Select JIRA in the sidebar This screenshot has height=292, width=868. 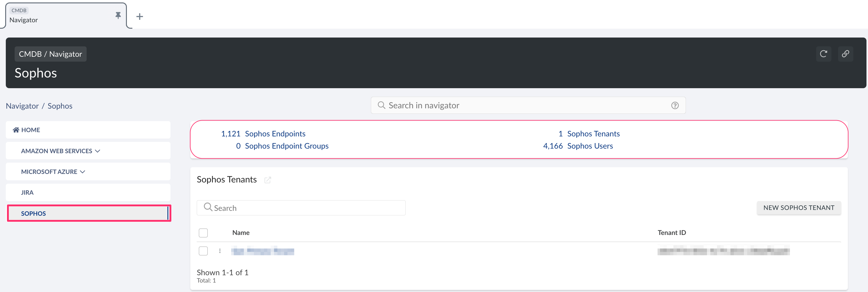pyautogui.click(x=27, y=192)
